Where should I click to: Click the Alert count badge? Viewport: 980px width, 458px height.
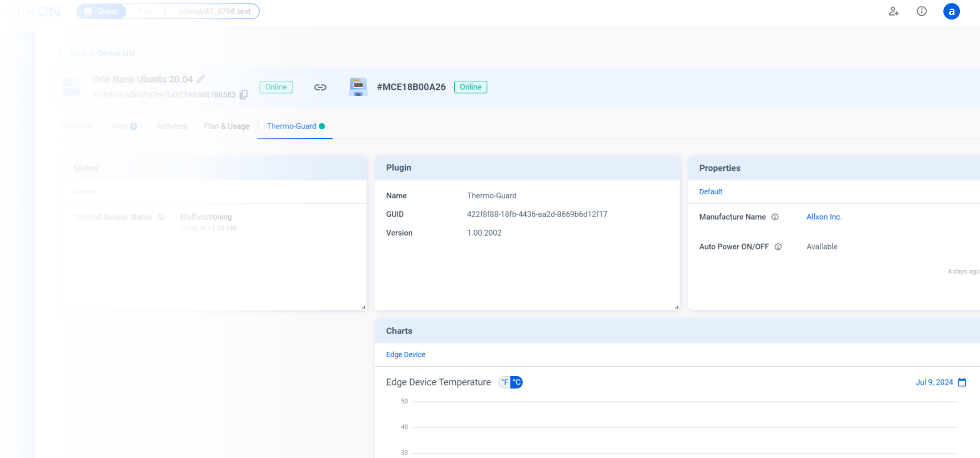coord(133,127)
